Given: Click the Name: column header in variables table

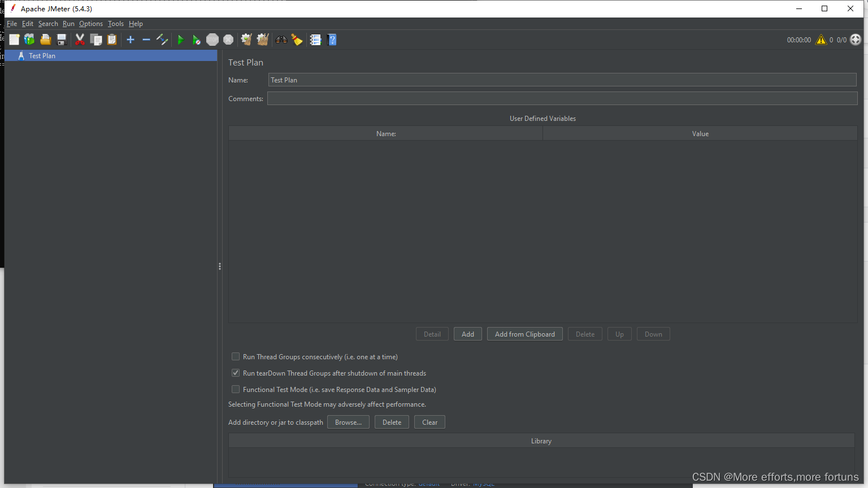Looking at the screenshot, I should (x=386, y=133).
